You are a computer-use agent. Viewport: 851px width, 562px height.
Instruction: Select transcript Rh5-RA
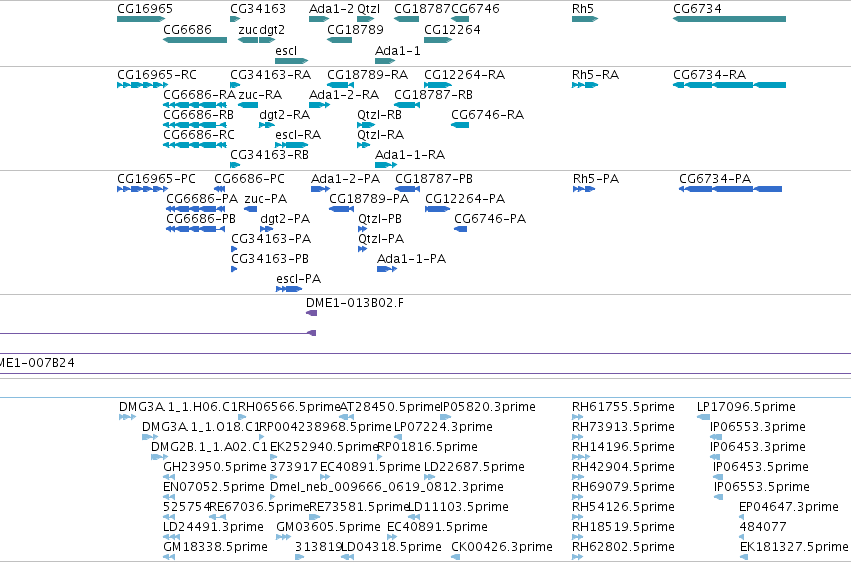pos(585,85)
